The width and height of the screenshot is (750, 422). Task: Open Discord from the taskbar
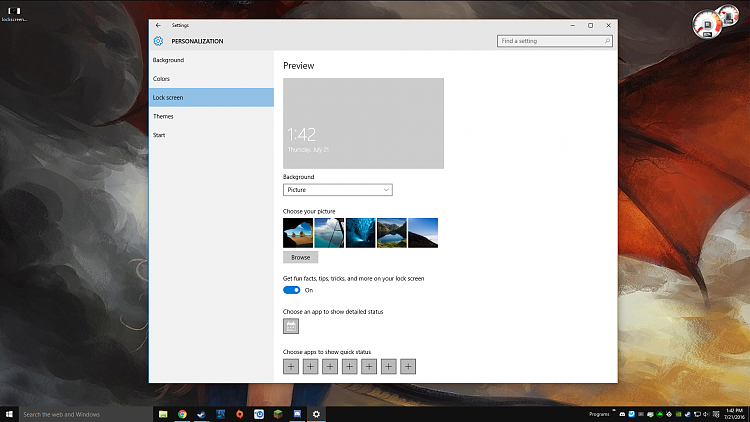coord(297,414)
